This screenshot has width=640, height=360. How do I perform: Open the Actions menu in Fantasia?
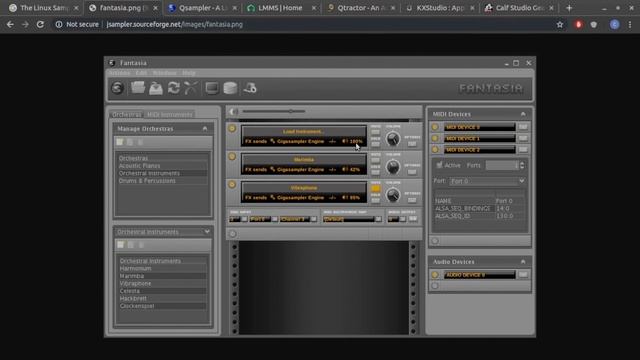tap(119, 73)
